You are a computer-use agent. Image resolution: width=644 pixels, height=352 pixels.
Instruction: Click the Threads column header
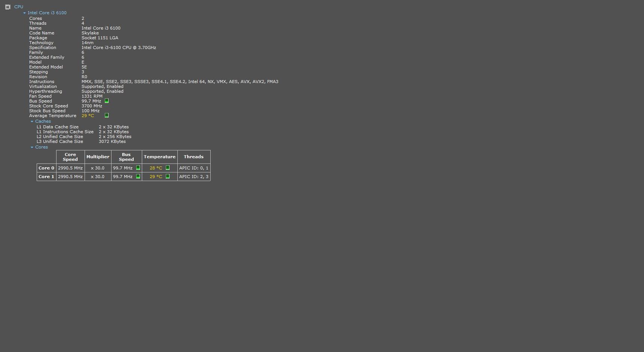194,157
